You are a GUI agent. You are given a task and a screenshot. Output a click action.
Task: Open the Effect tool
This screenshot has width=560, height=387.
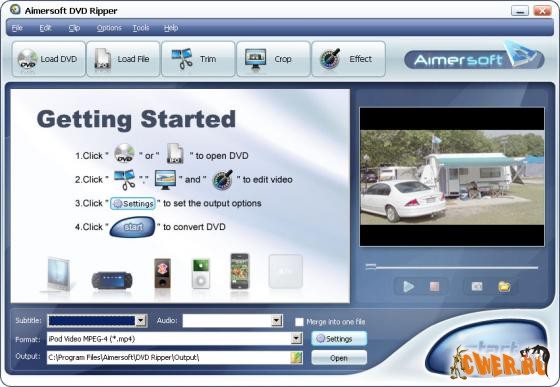click(x=349, y=59)
